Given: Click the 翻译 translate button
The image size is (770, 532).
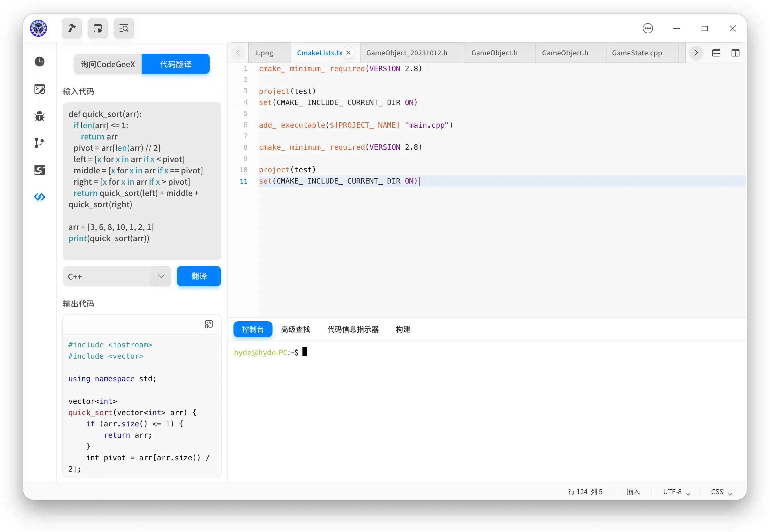Looking at the screenshot, I should [199, 276].
